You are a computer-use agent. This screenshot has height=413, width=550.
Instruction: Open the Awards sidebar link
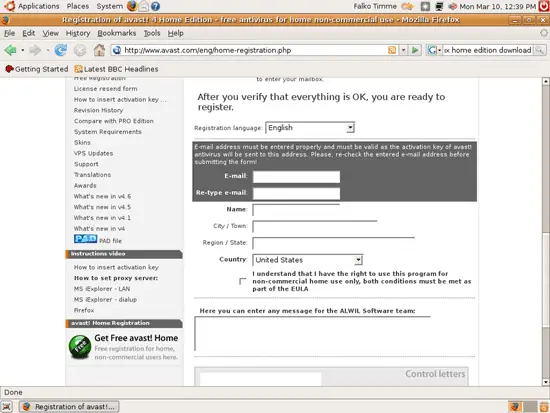tap(85, 185)
